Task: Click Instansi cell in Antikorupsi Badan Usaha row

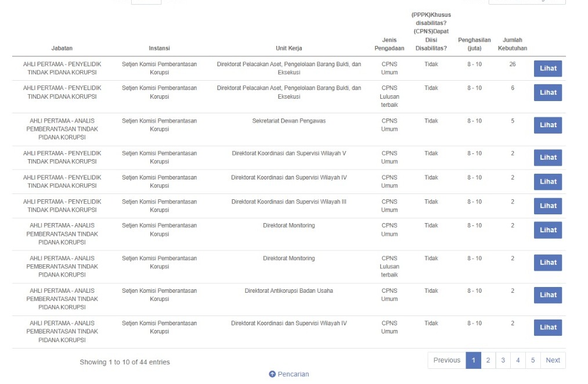Action: click(x=159, y=295)
